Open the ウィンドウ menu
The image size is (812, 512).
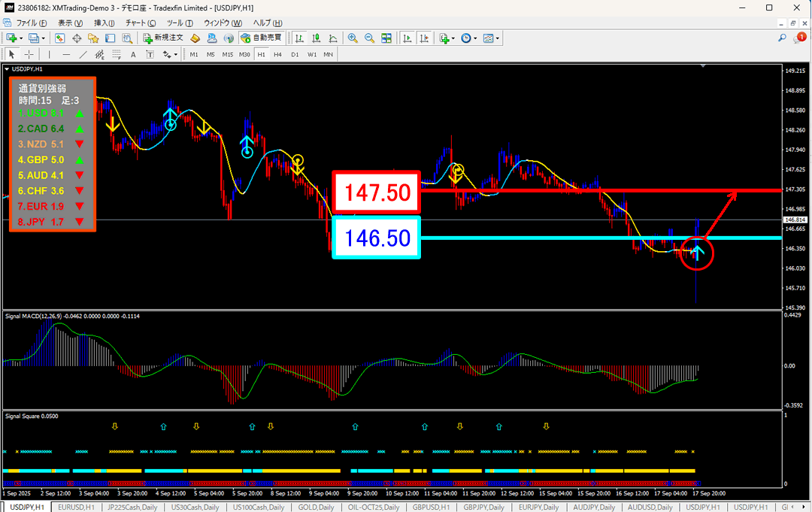click(223, 23)
